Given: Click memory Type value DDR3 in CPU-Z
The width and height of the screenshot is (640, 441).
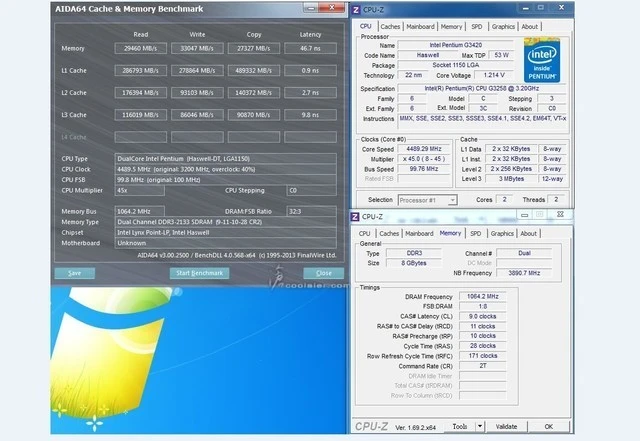Looking at the screenshot, I should (x=414, y=253).
